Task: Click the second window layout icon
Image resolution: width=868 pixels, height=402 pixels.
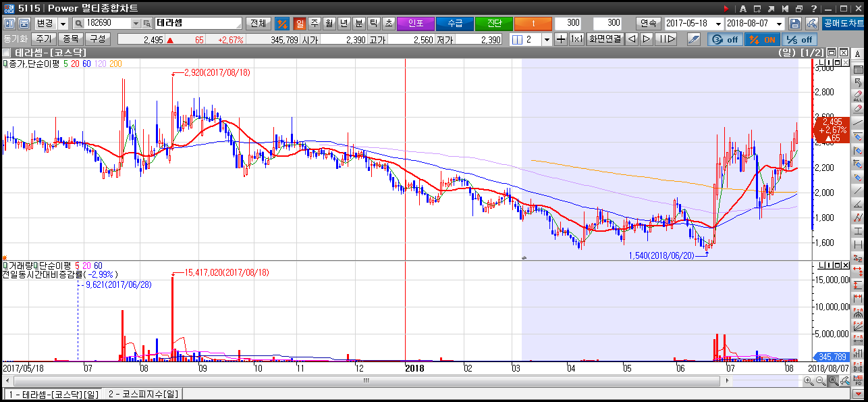Action: coord(24,23)
